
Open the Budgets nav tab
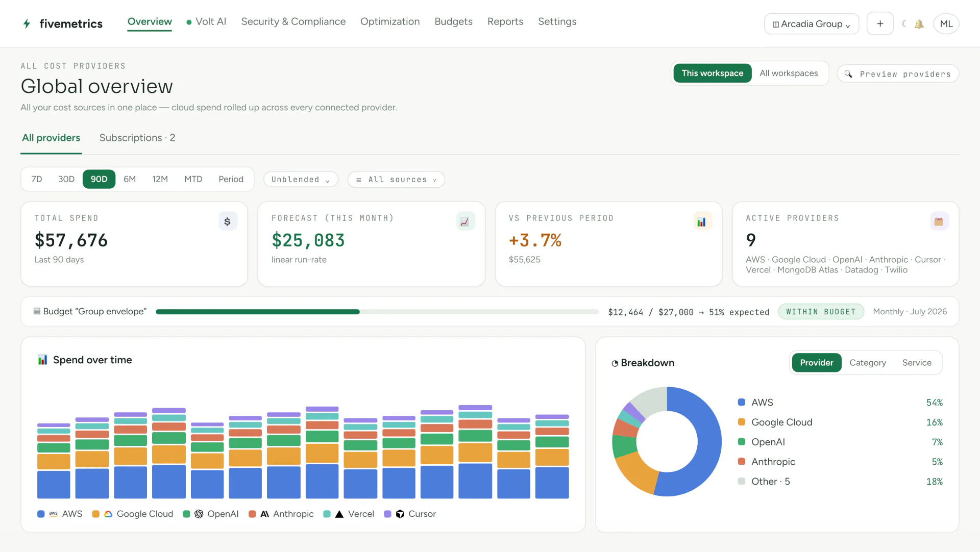tap(453, 21)
